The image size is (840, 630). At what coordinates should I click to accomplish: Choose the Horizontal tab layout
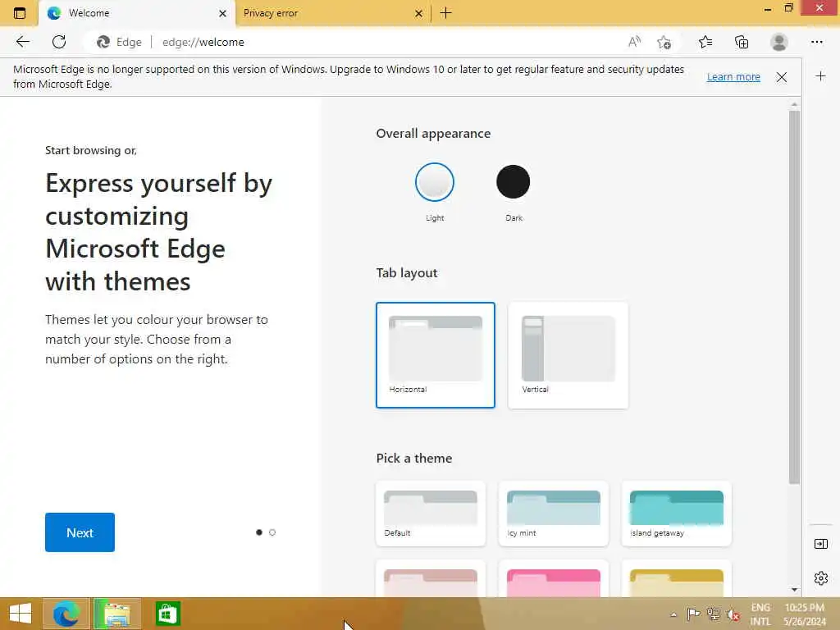[435, 355]
